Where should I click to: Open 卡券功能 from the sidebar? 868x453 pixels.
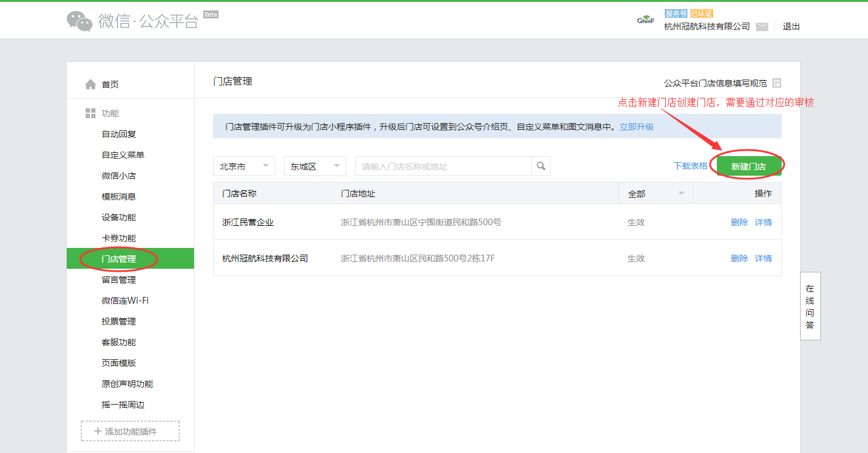click(x=119, y=238)
